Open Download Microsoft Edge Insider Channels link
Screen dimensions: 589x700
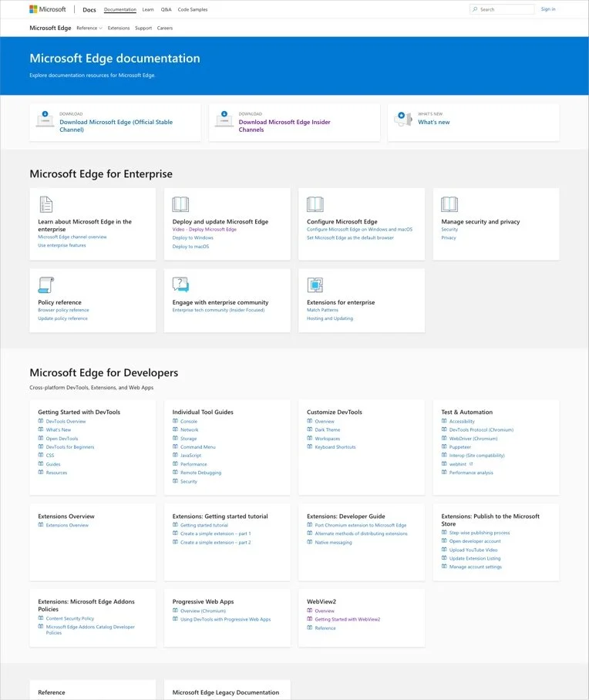pyautogui.click(x=284, y=126)
